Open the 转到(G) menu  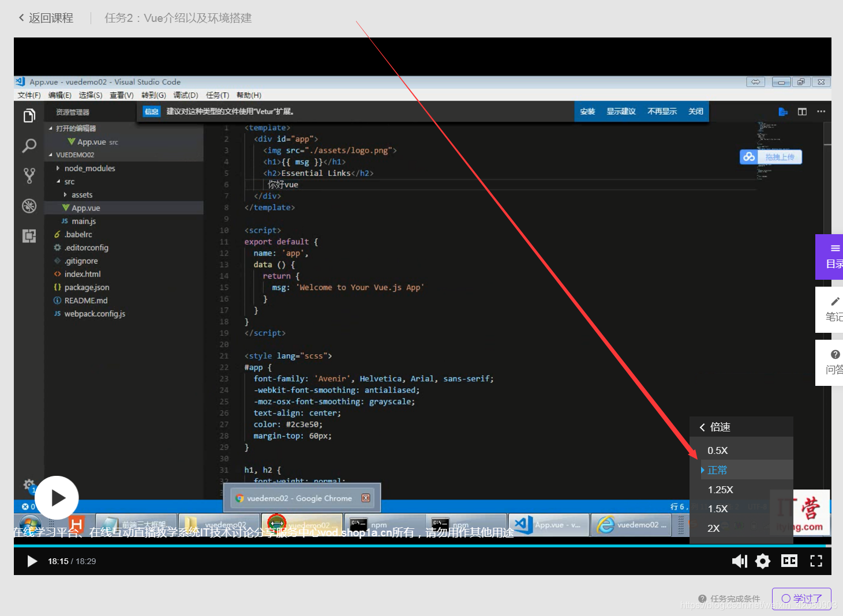coord(153,95)
